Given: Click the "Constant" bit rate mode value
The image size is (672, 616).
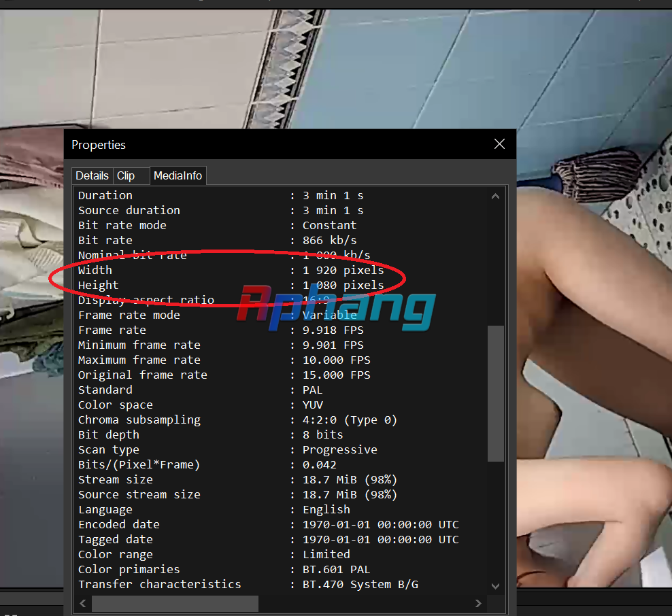Looking at the screenshot, I should click(330, 225).
